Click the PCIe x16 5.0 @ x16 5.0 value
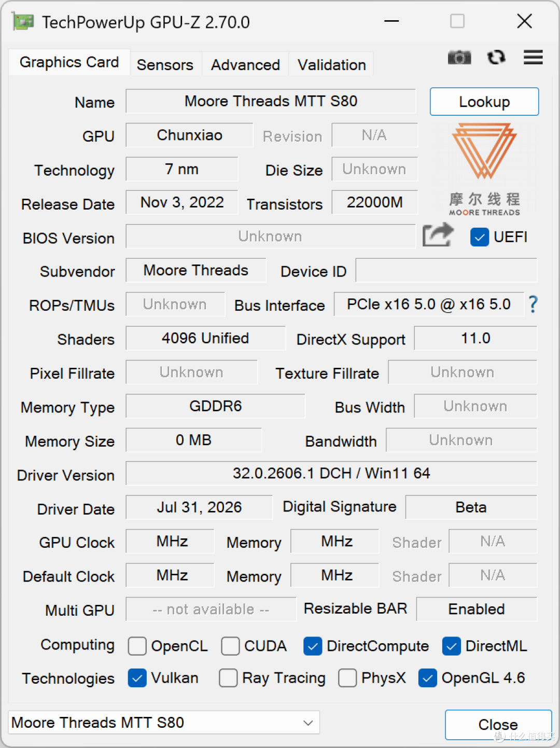 click(x=429, y=304)
